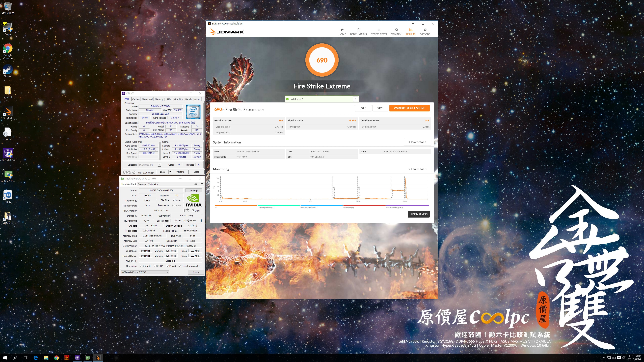Screen dimensions: 644x362
Task: Open OPTIONS gear in 3DMark
Action: [x=425, y=32]
